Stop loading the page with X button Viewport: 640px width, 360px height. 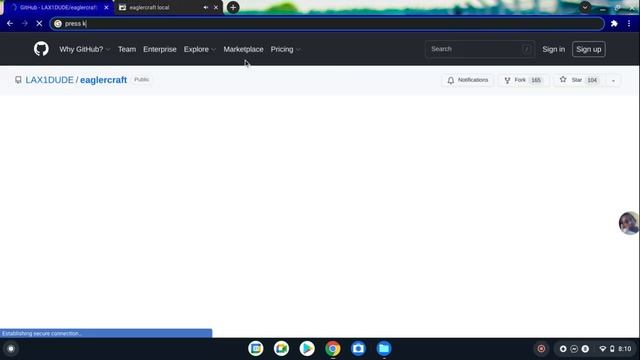click(x=39, y=24)
